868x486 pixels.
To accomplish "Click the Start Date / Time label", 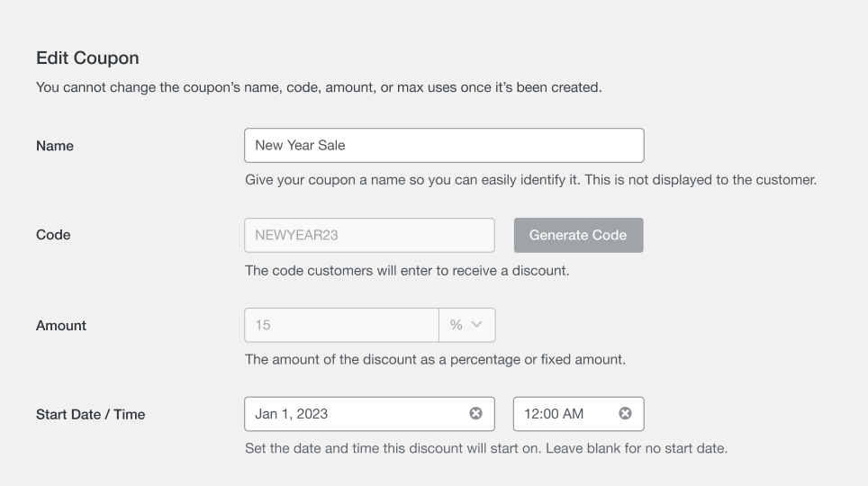I will (x=90, y=415).
